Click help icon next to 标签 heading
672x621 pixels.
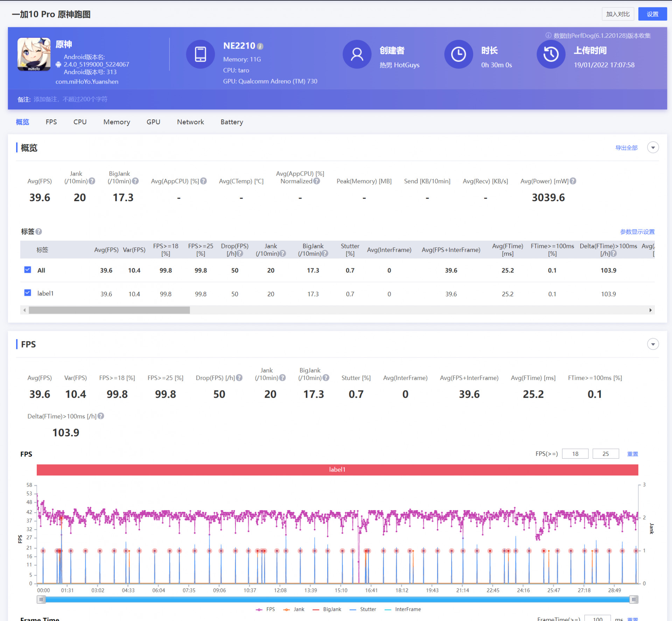(x=39, y=232)
